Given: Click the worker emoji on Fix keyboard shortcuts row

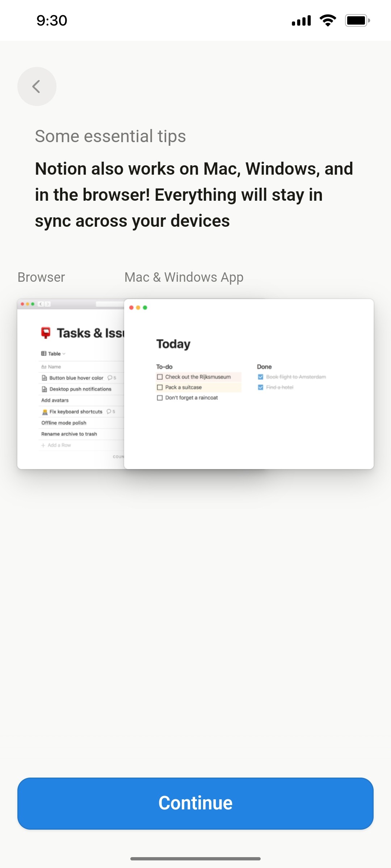Looking at the screenshot, I should pos(45,412).
